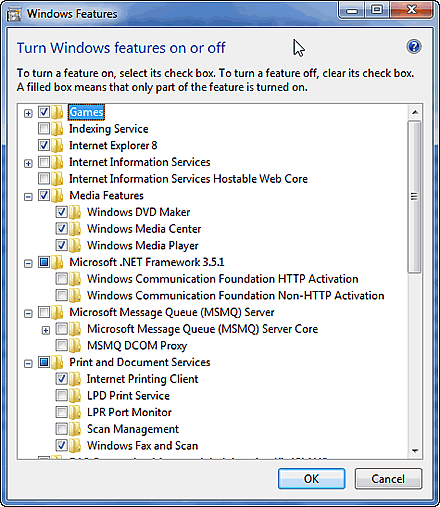The width and height of the screenshot is (440, 507).
Task: Click the folder icon beside Games
Action: pos(57,112)
